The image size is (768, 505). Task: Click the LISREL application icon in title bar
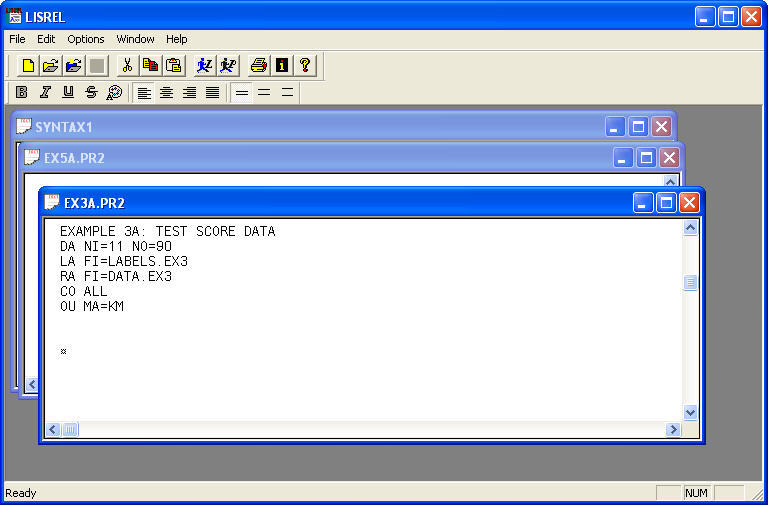coord(15,16)
